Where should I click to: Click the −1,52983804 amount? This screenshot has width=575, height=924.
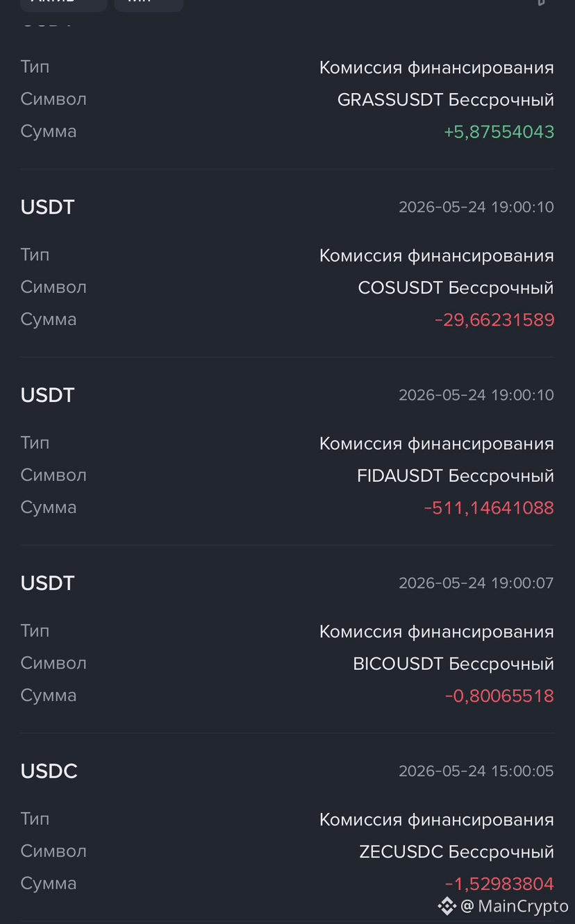pos(500,884)
